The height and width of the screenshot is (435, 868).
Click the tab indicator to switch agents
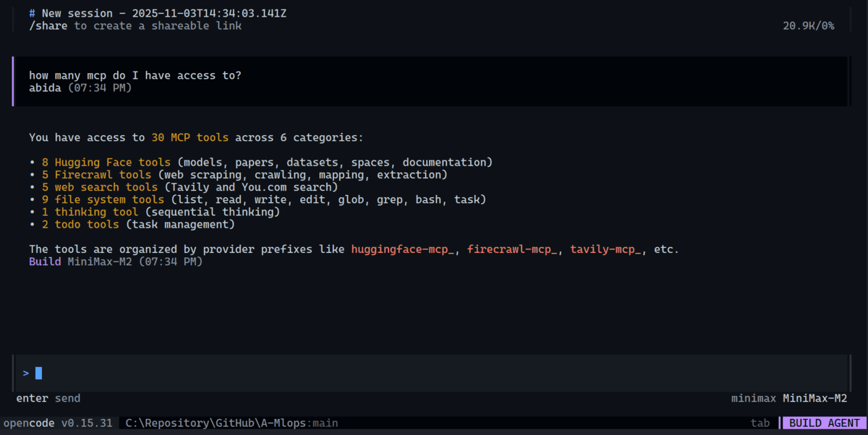[760, 423]
